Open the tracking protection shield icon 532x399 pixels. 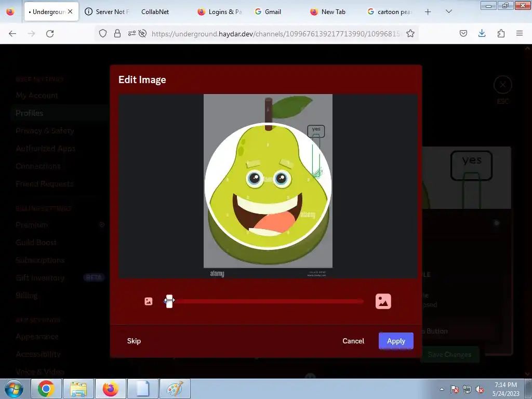pos(103,33)
